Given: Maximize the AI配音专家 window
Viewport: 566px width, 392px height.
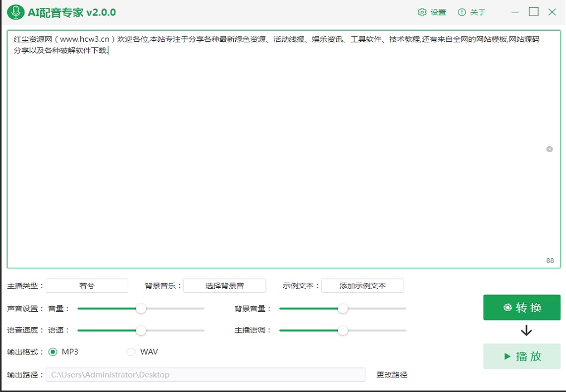Looking at the screenshot, I should click(534, 12).
